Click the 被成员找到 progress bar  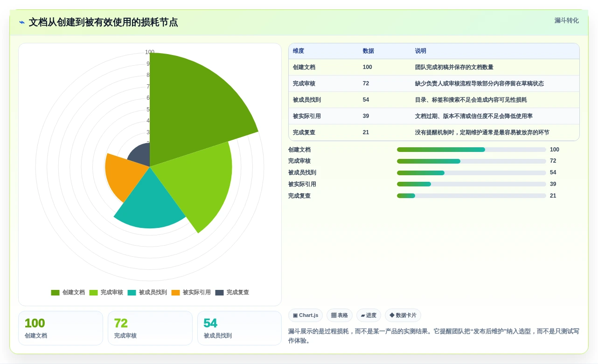tap(472, 173)
